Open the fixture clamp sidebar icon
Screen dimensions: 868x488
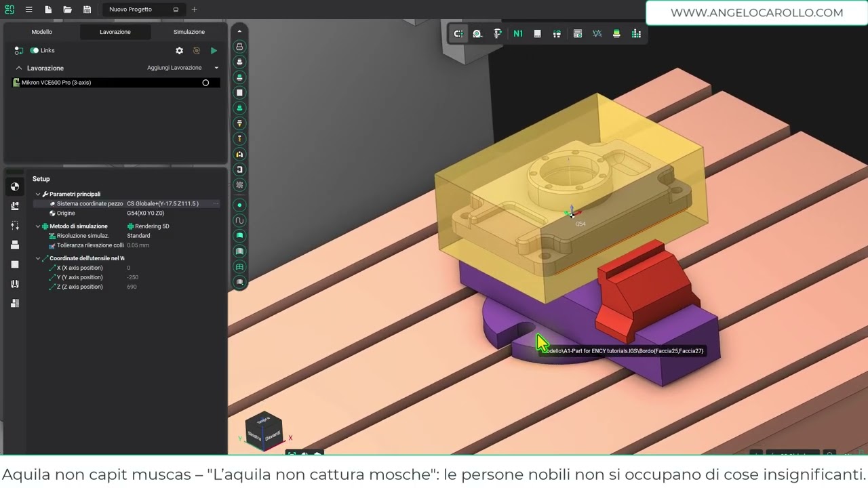[x=15, y=284]
